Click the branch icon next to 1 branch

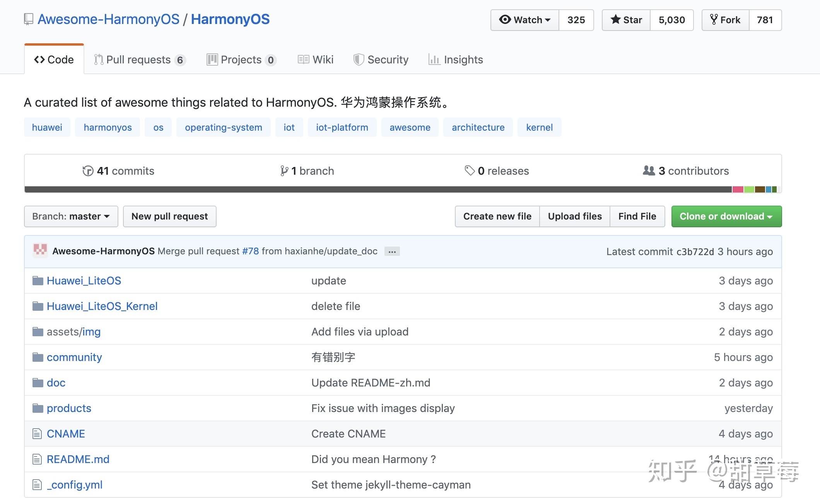point(284,171)
